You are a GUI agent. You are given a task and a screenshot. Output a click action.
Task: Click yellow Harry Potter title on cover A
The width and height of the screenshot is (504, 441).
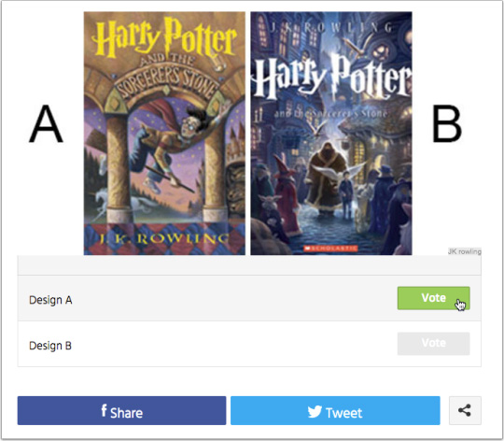tap(164, 36)
